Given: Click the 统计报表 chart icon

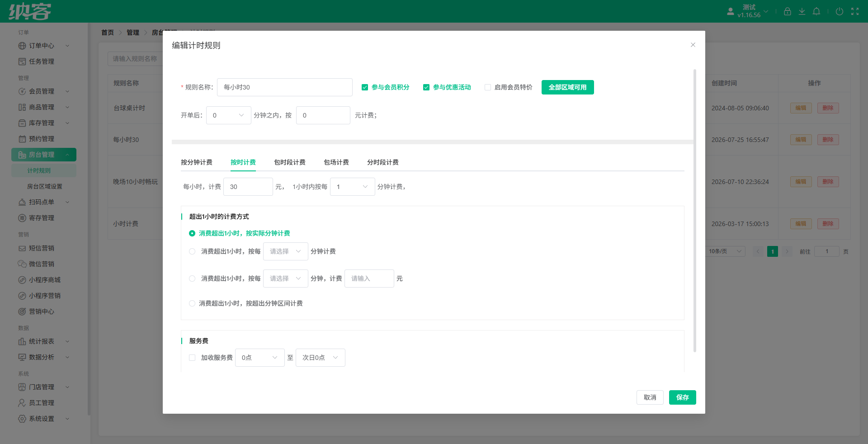Looking at the screenshot, I should 22,341.
